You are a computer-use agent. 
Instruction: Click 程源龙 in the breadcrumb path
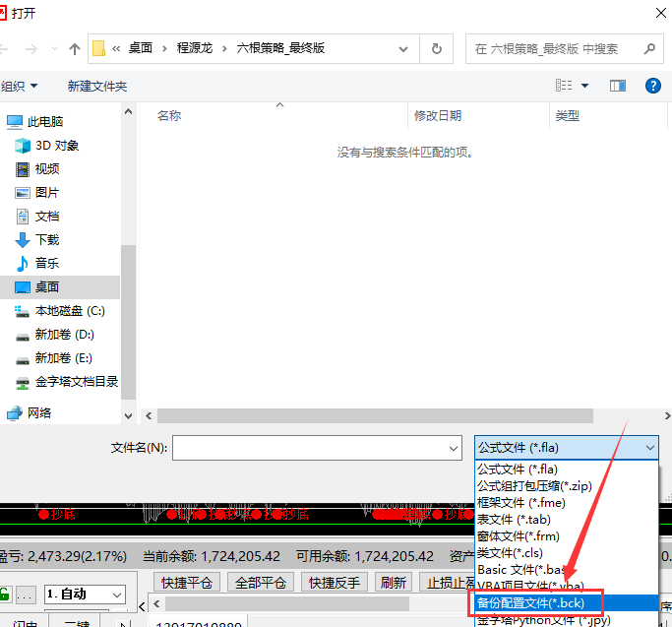195,48
